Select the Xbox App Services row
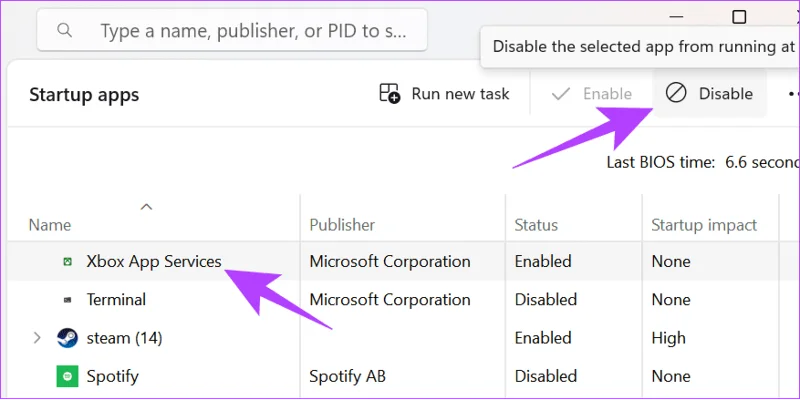Image resolution: width=800 pixels, height=400 pixels. (x=400, y=261)
